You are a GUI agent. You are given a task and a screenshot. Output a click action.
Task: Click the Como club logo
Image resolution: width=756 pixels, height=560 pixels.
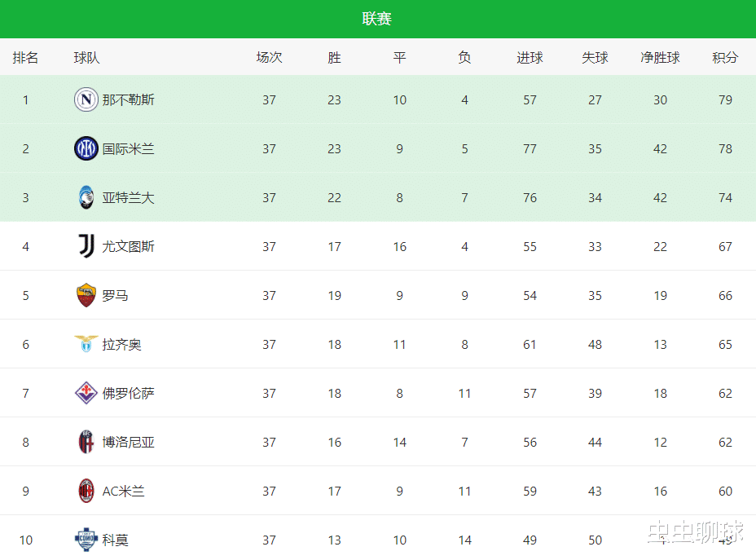86,539
